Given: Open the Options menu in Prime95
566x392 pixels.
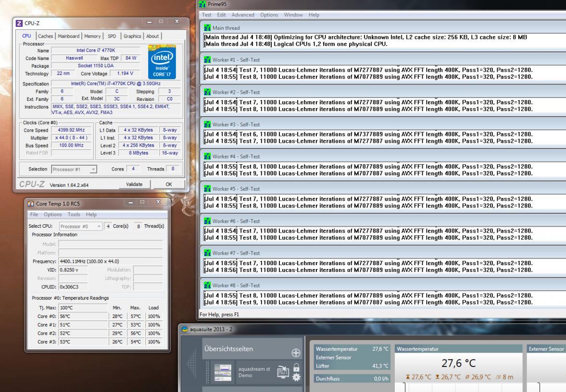Looking at the screenshot, I should pos(269,15).
